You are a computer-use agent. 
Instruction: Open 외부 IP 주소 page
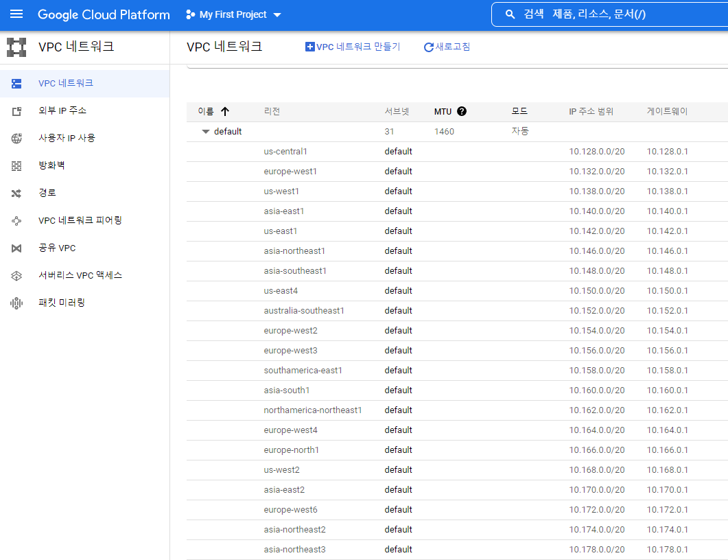pos(84,111)
